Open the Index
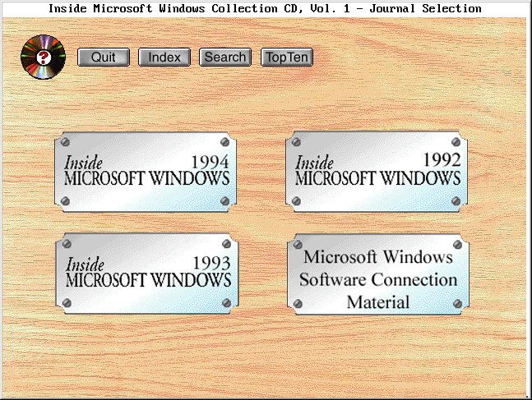The width and height of the screenshot is (532, 400). point(164,57)
